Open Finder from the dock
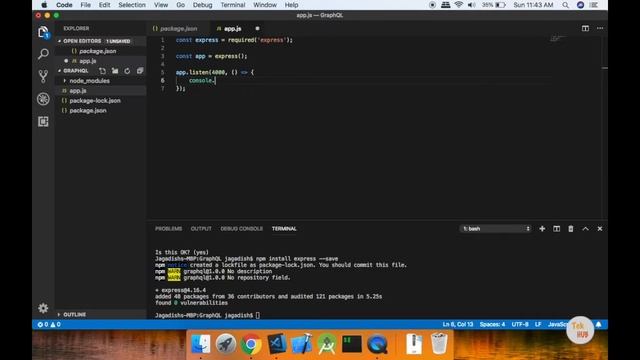The width and height of the screenshot is (640, 360). coord(200,344)
